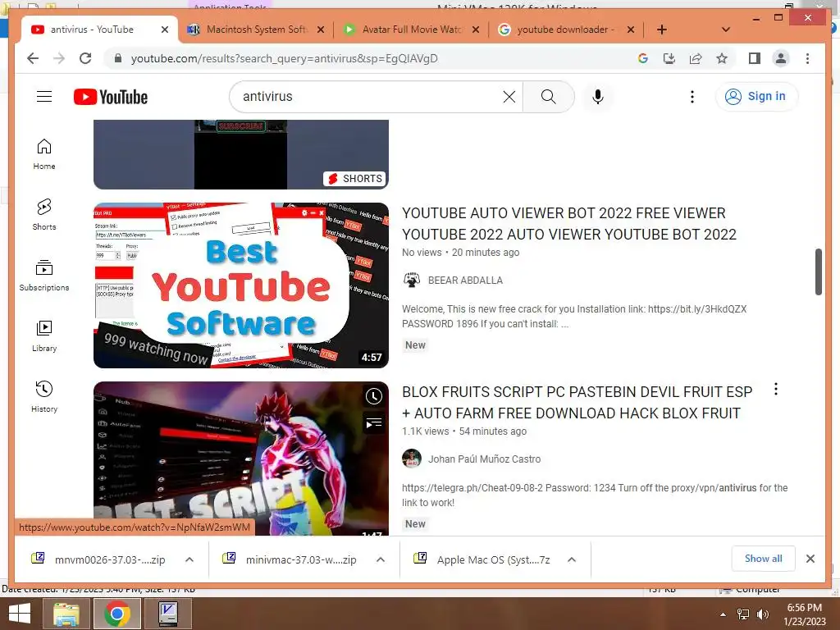Image resolution: width=840 pixels, height=630 pixels.
Task: Click the address bar URL
Action: [x=284, y=58]
